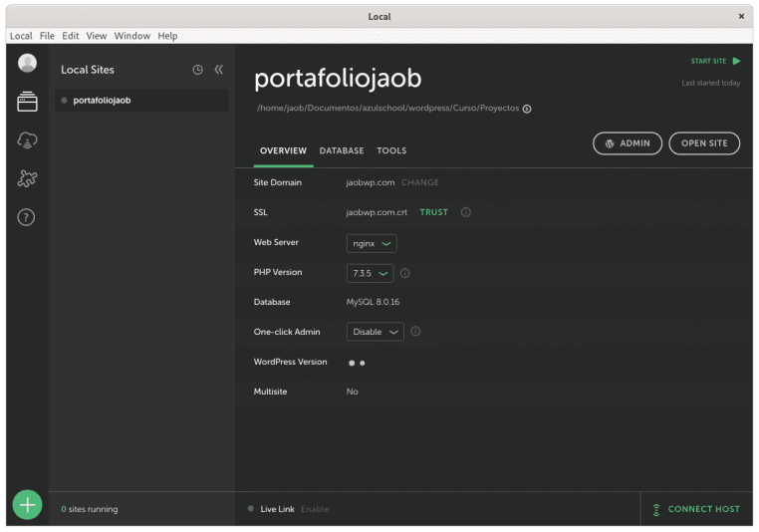Click the green add new site button
The image size is (759, 532).
[27, 505]
